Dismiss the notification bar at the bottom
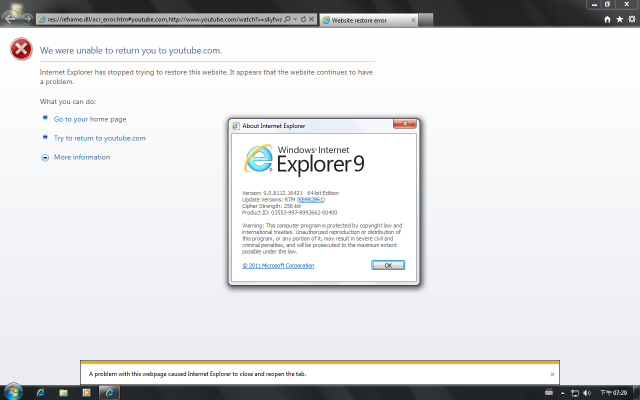The width and height of the screenshot is (640, 400). (552, 374)
